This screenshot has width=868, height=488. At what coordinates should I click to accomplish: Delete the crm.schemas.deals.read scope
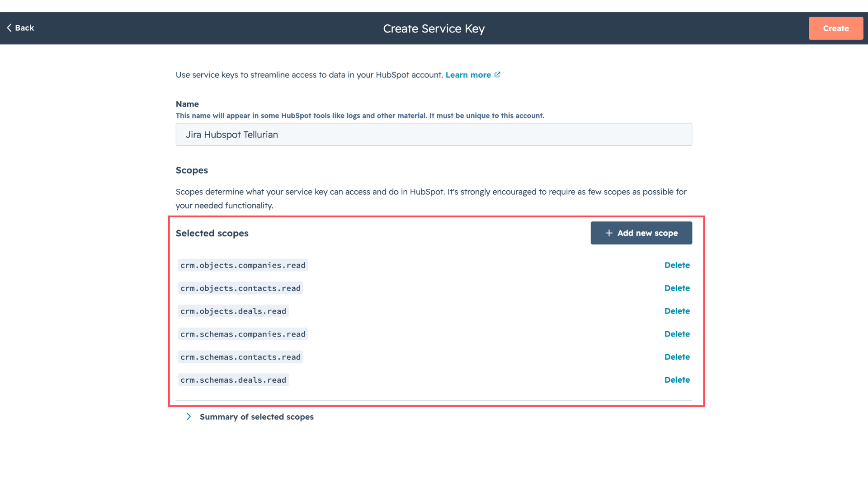click(x=677, y=380)
